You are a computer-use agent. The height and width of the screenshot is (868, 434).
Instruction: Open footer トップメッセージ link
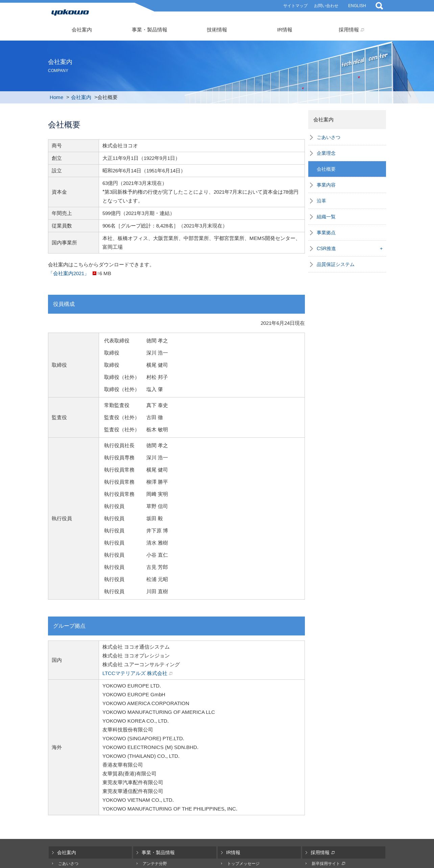point(243,864)
